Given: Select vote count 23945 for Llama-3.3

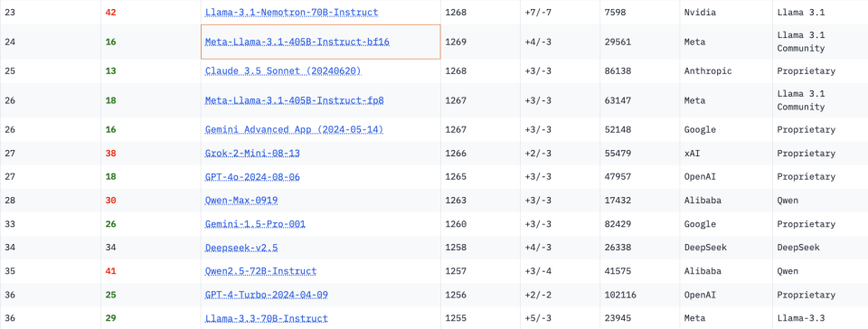Looking at the screenshot, I should click(618, 318).
